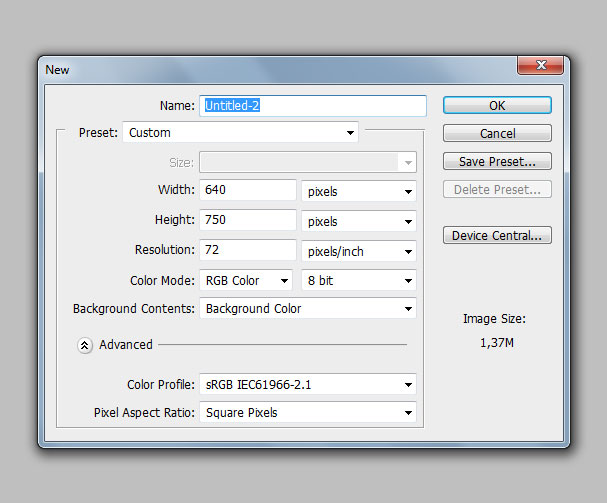Open the RGB Color mode dropdown
Screen dimensions: 607x503
point(246,280)
